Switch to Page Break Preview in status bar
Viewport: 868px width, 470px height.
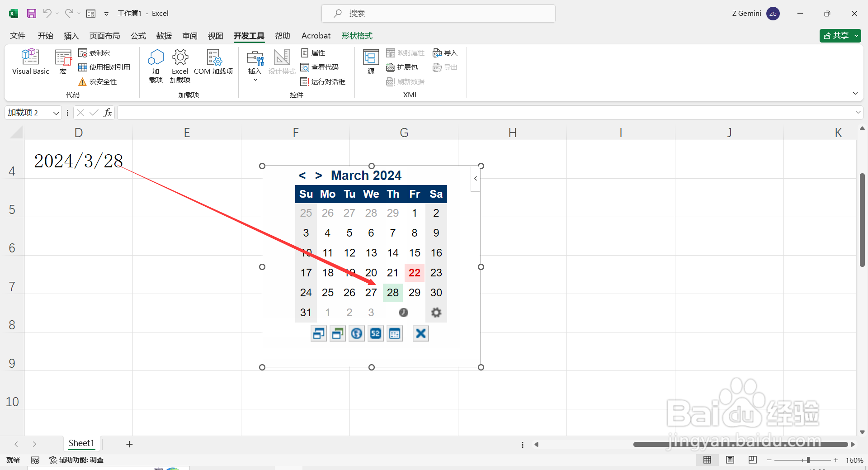click(x=753, y=460)
